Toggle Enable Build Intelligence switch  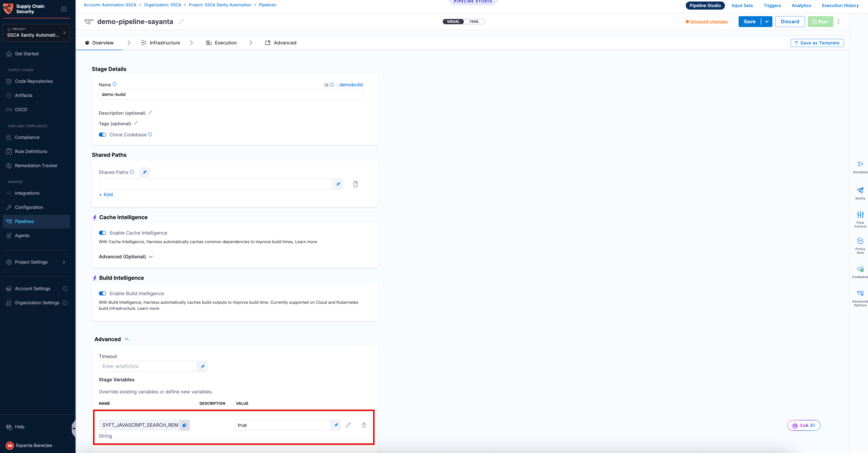(102, 293)
